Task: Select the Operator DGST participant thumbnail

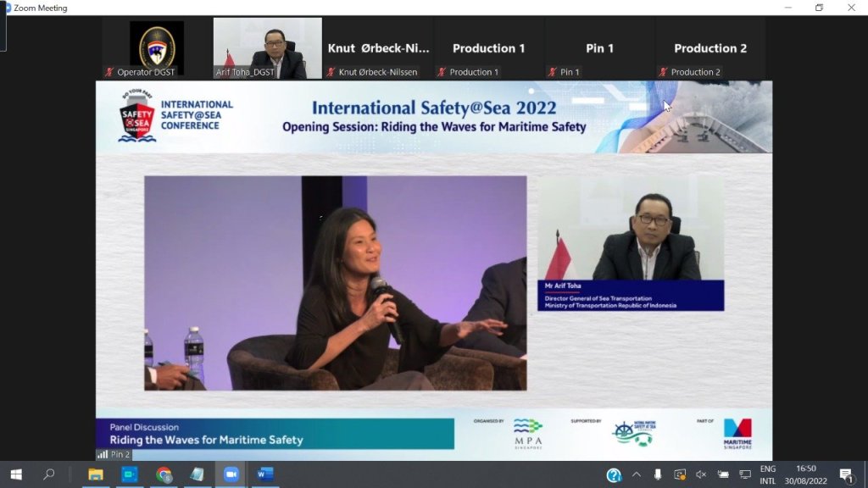Action: tap(157, 49)
